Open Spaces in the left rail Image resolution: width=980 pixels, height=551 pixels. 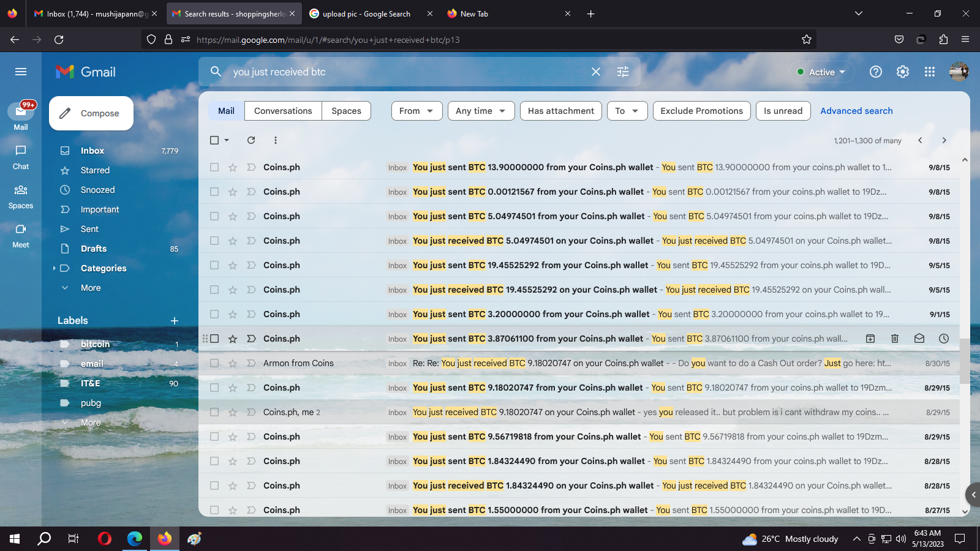[x=21, y=196]
